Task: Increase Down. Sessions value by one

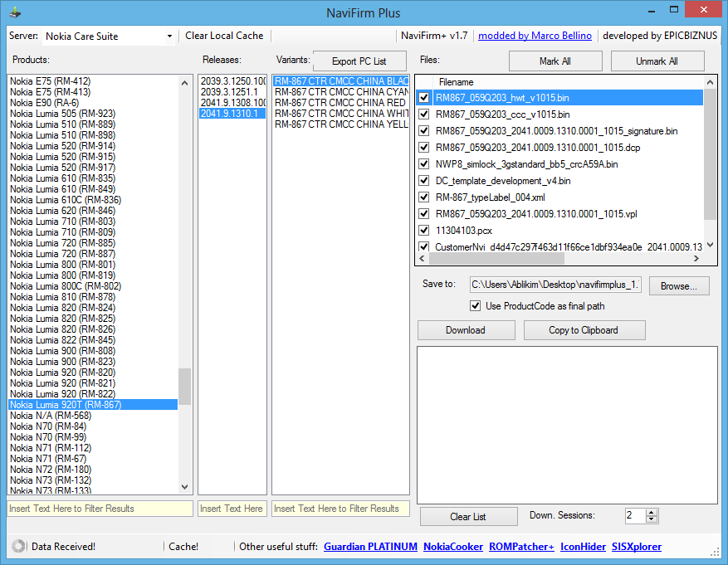Action: click(652, 513)
